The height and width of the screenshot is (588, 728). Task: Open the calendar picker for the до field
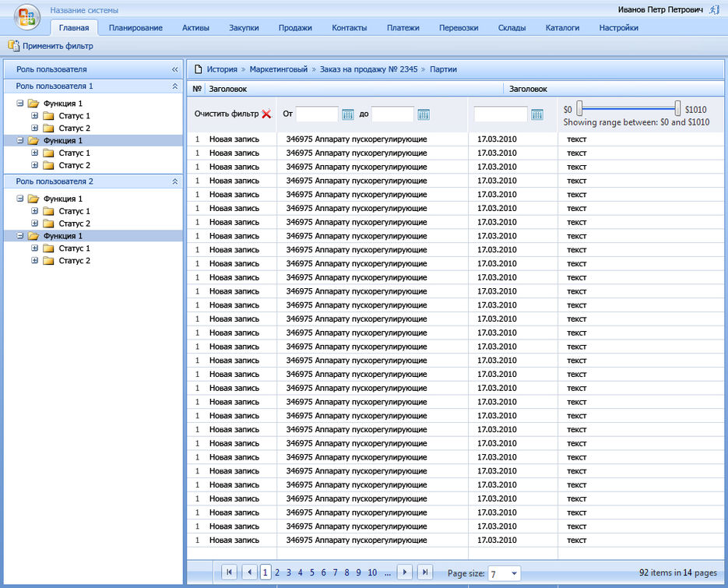(x=424, y=114)
